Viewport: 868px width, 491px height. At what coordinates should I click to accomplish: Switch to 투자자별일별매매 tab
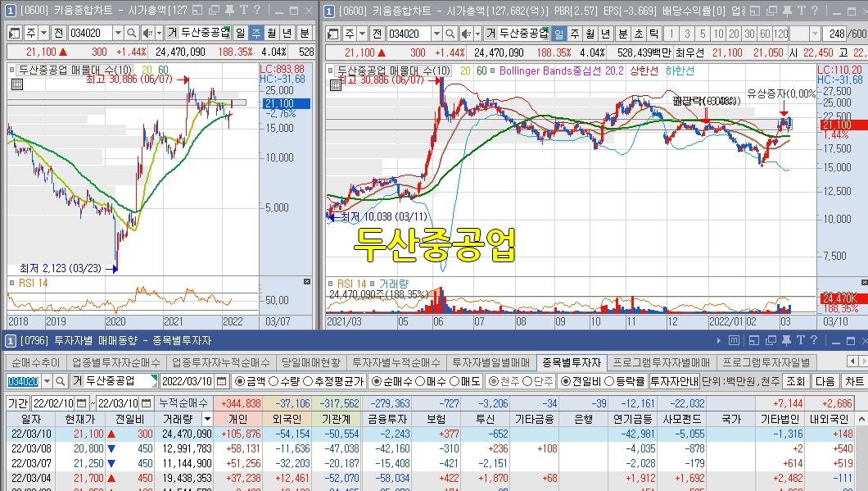click(491, 362)
